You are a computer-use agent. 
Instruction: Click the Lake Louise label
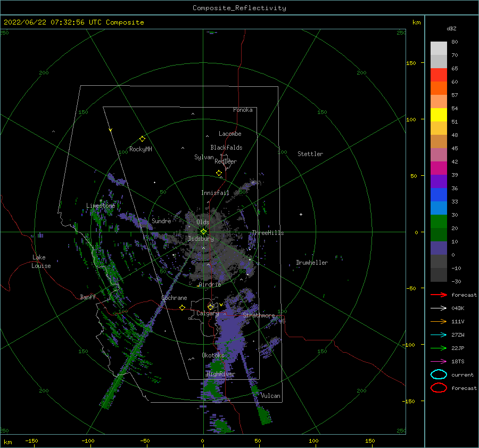click(x=41, y=262)
